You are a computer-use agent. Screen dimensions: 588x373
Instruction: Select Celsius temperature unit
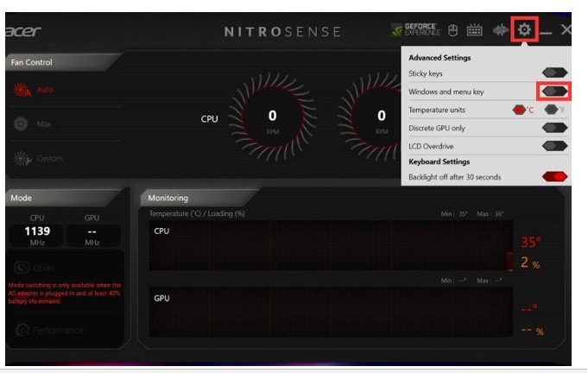520,110
